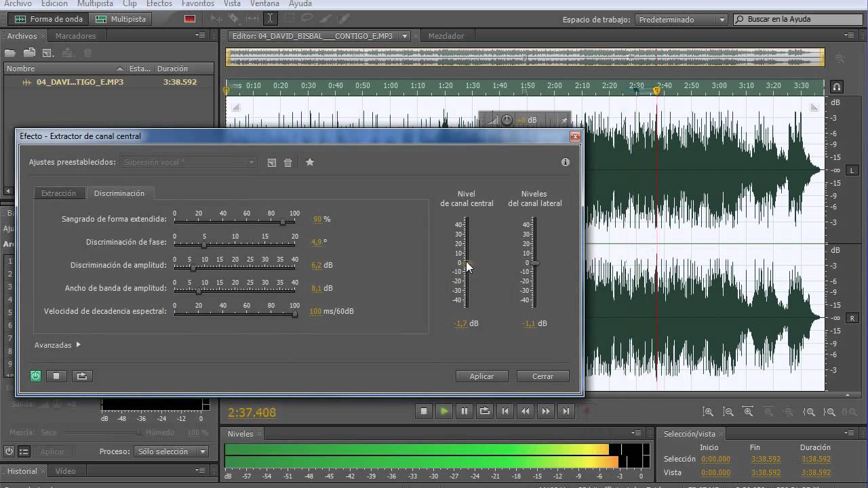This screenshot has height=488, width=868.
Task: Open Ventana menu
Action: point(264,3)
